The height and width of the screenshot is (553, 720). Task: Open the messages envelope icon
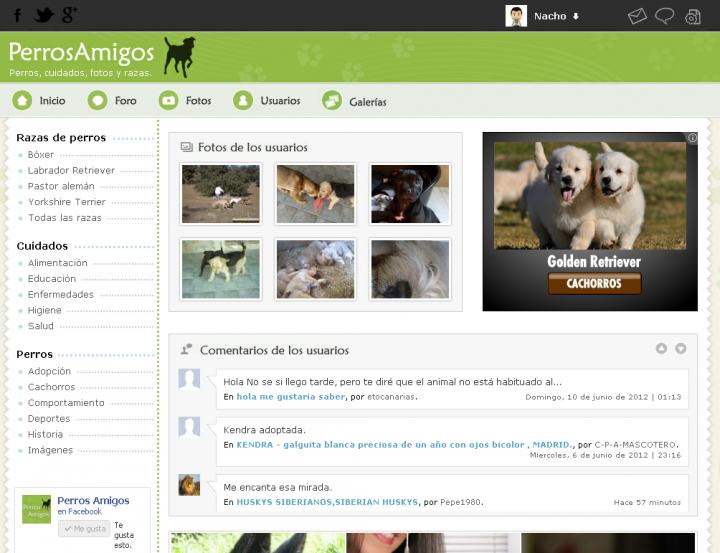tap(637, 16)
